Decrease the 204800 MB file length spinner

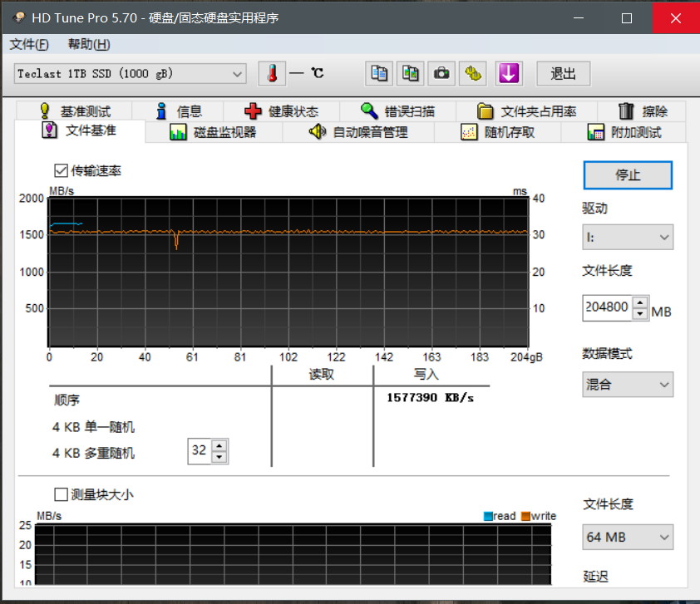pos(640,313)
